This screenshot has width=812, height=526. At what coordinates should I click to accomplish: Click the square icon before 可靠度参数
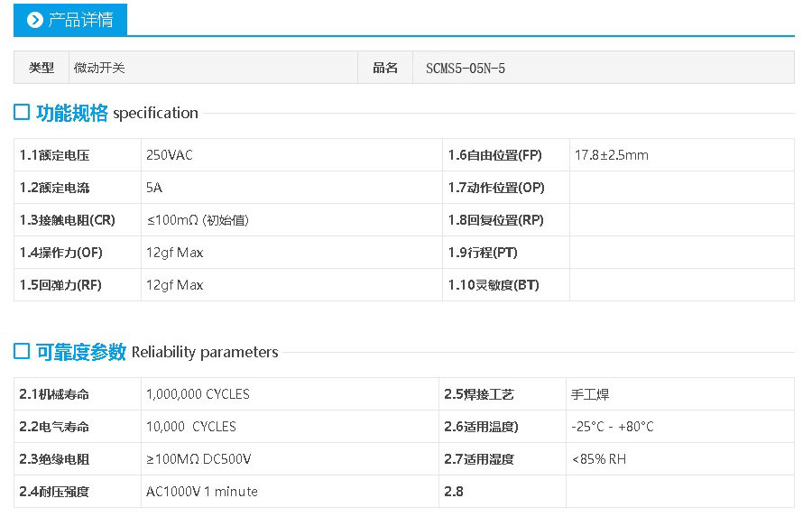click(22, 352)
